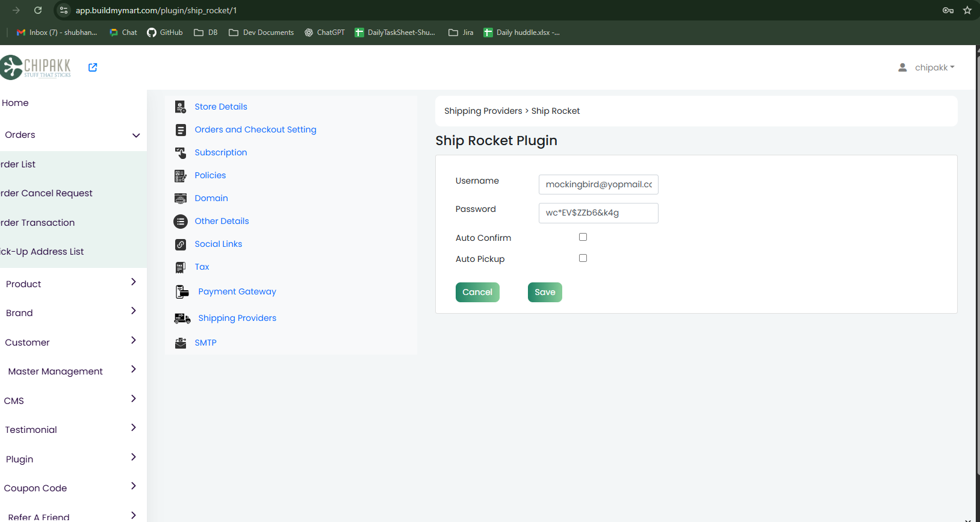Open Orders and Checkout Setting link
This screenshot has width=980, height=522.
click(x=255, y=129)
